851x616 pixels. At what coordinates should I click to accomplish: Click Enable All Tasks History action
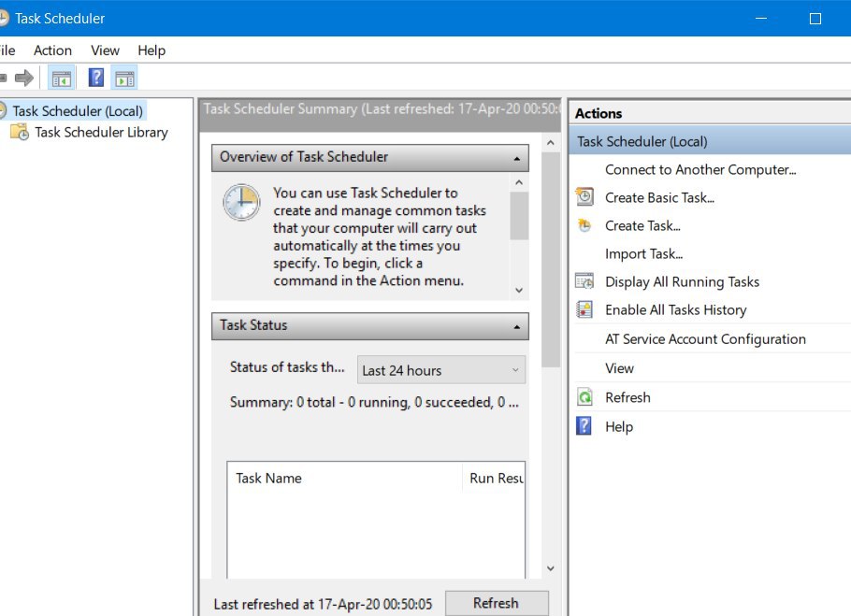coord(676,310)
